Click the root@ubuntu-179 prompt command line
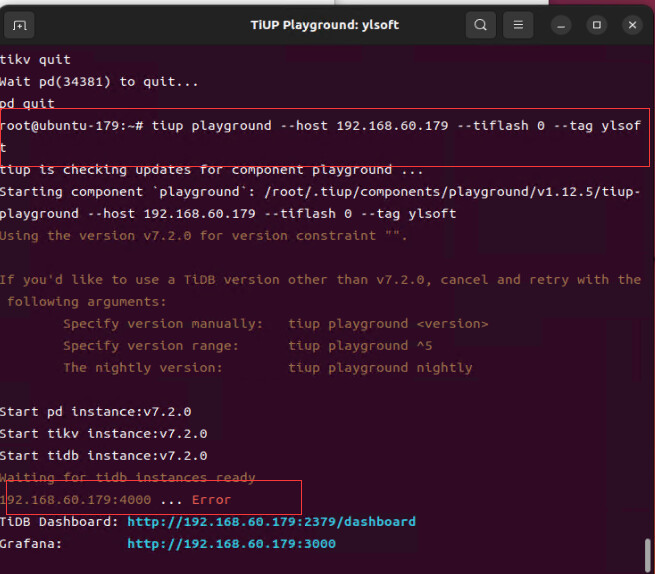The height and width of the screenshot is (574, 655). point(320,136)
